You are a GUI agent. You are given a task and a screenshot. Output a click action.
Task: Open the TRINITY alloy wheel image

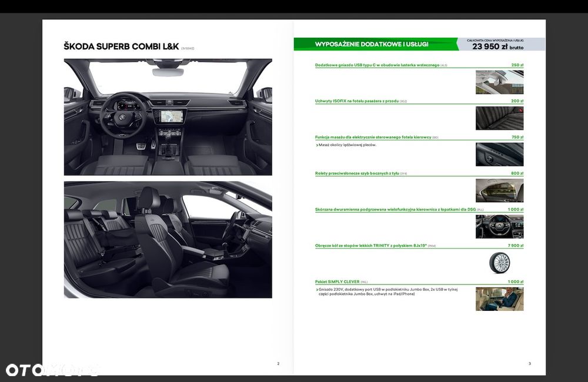pos(499,263)
